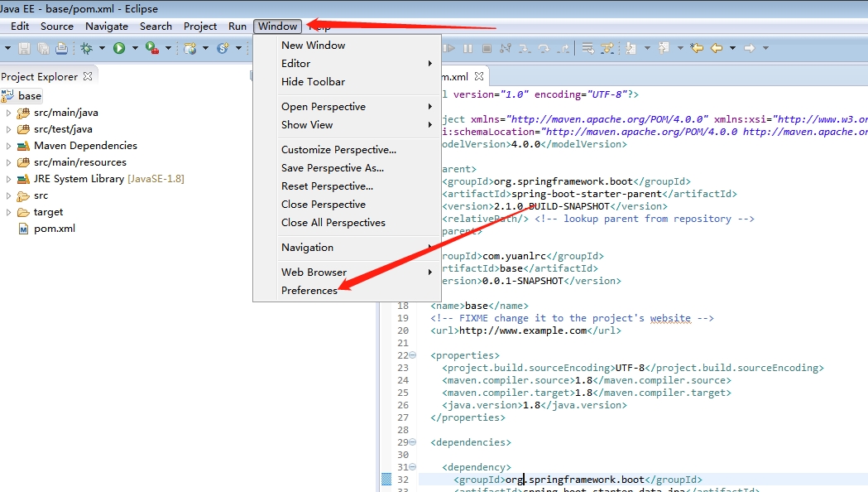This screenshot has width=868, height=492.
Task: Select pom.xml in Project Explorer
Action: click(x=55, y=229)
